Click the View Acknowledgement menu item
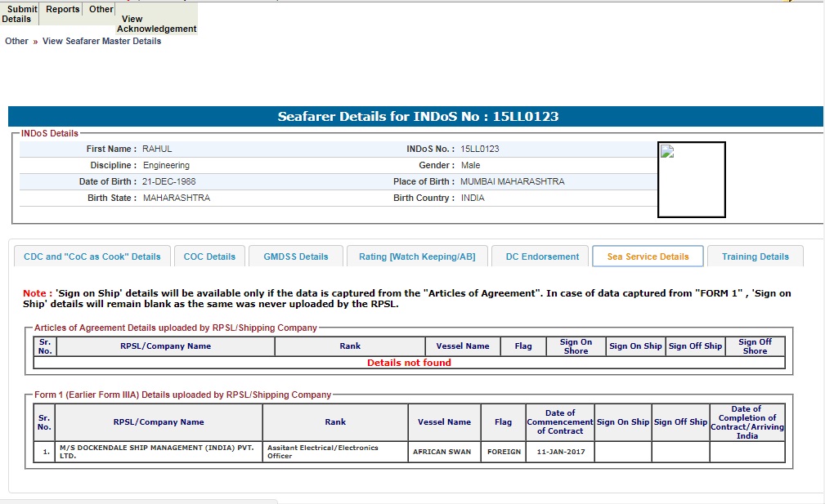This screenshot has width=825, height=504. tap(156, 24)
